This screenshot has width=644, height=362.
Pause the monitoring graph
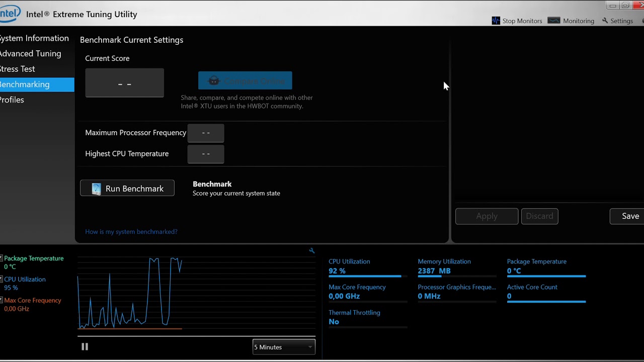(x=85, y=346)
